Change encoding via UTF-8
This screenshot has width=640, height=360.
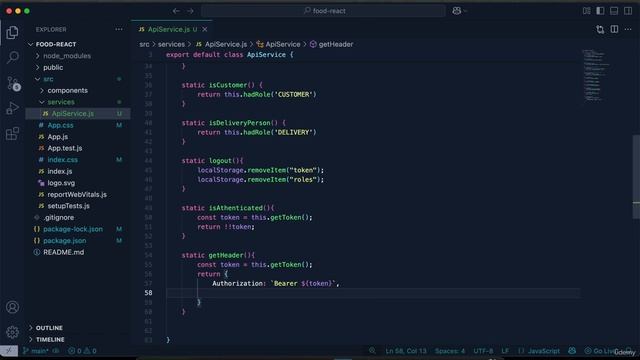[483, 351]
